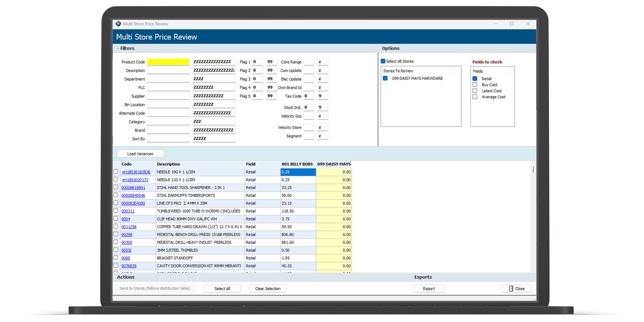Viewport: 644px width, 322px height.
Task: Enable the Buy Cost field check
Action: coord(475,85)
